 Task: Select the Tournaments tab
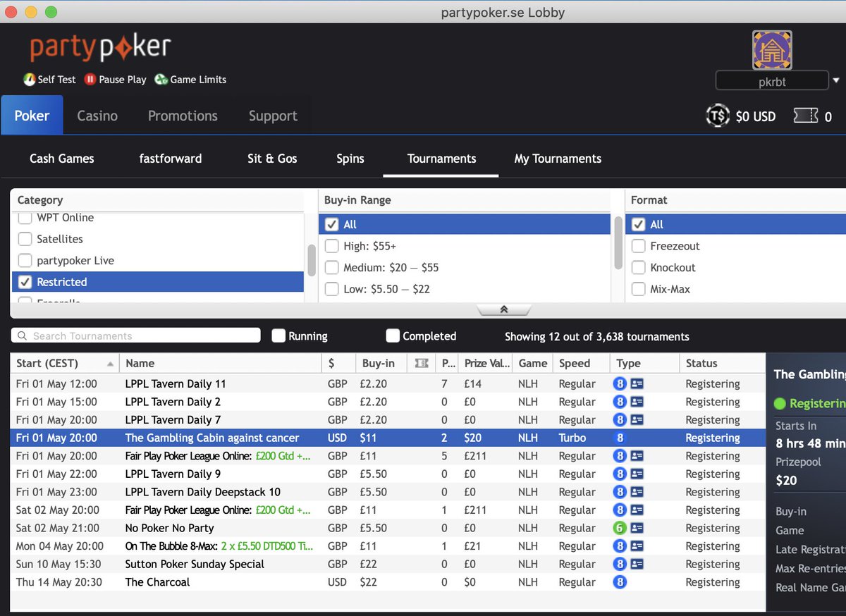441,159
